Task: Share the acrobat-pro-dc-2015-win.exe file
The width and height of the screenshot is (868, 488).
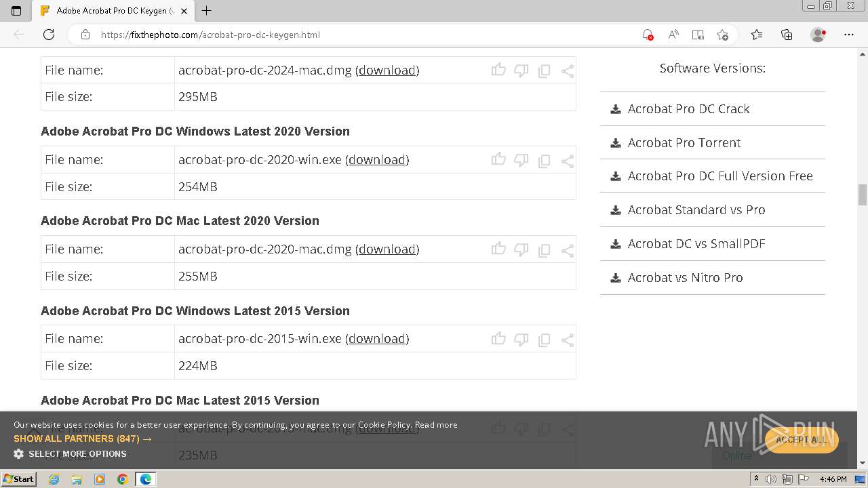Action: 568,339
